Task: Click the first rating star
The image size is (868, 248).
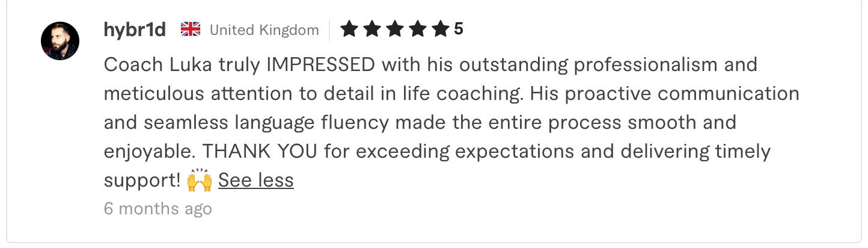Action: click(349, 29)
